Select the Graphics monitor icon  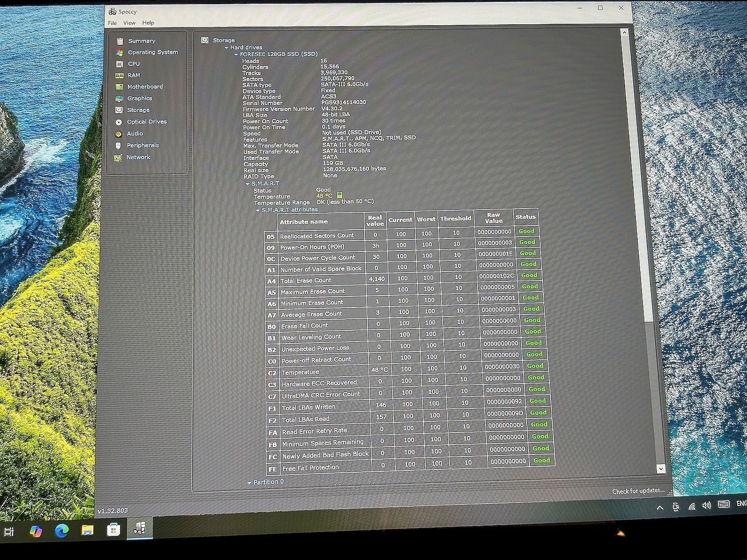[119, 98]
